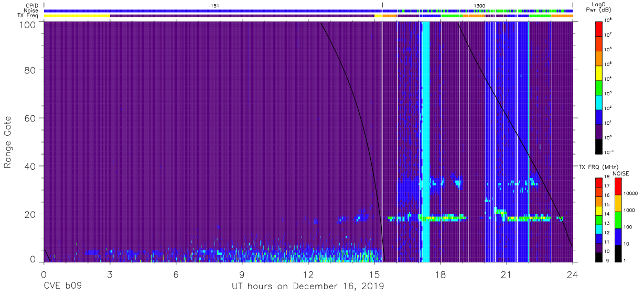Click the wide cyan vertical band near hour 17
This screenshot has width=644, height=297.
[426, 141]
